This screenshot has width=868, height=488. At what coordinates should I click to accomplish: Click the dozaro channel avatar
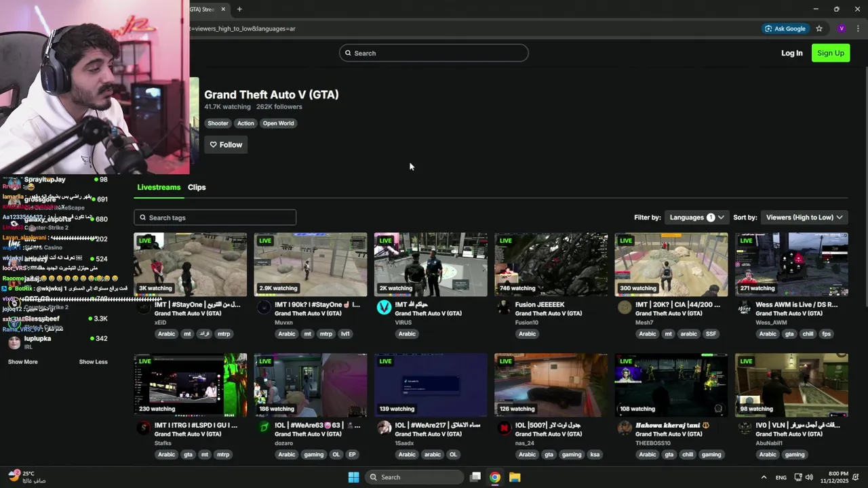pos(264,428)
